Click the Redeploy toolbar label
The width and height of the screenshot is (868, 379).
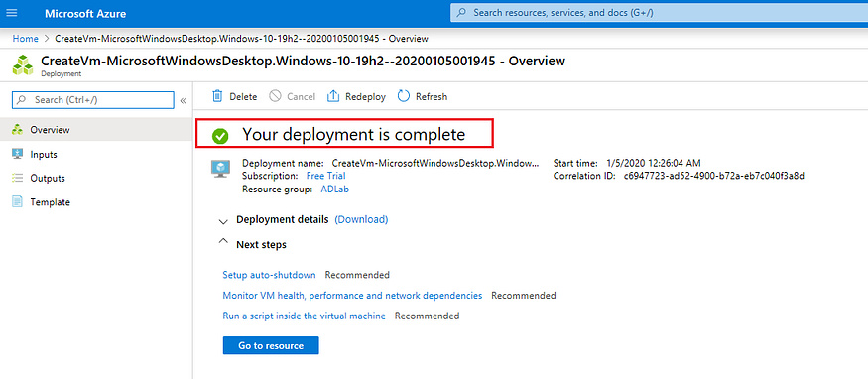tap(365, 97)
